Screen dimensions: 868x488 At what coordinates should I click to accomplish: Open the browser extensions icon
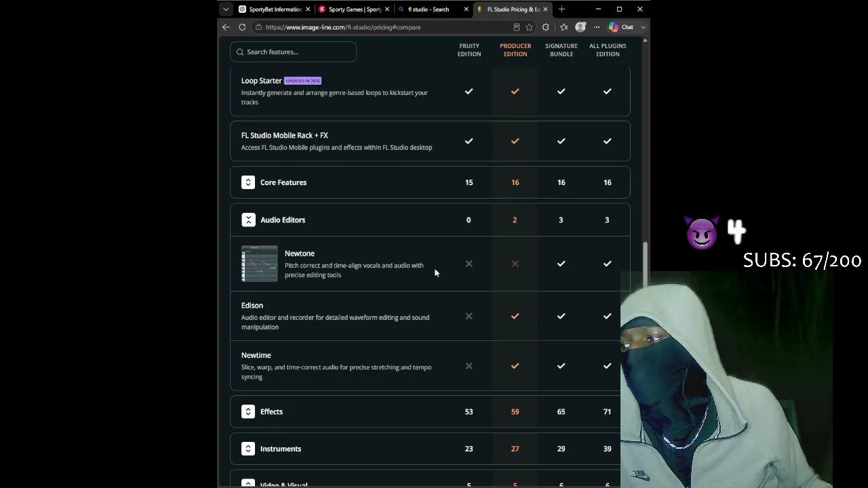(x=545, y=27)
